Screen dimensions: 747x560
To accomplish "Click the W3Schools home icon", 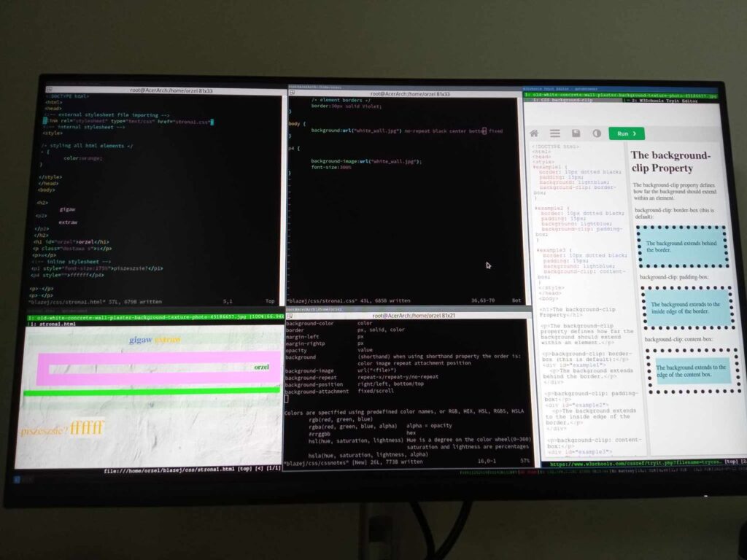I will 534,133.
